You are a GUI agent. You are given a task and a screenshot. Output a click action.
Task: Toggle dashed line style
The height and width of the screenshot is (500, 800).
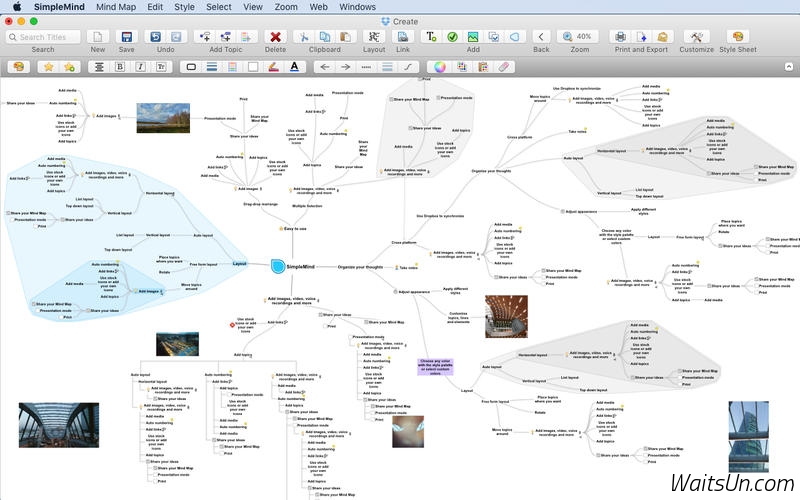point(366,67)
